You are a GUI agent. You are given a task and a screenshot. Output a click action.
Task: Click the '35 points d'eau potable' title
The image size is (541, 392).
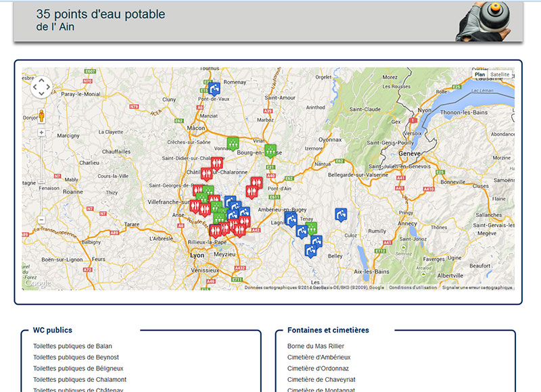coord(101,14)
